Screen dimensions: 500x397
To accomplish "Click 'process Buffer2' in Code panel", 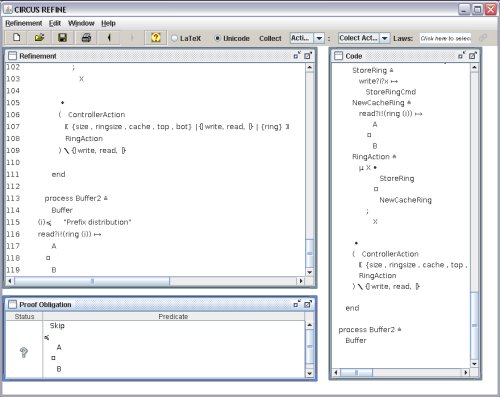I will tap(370, 330).
